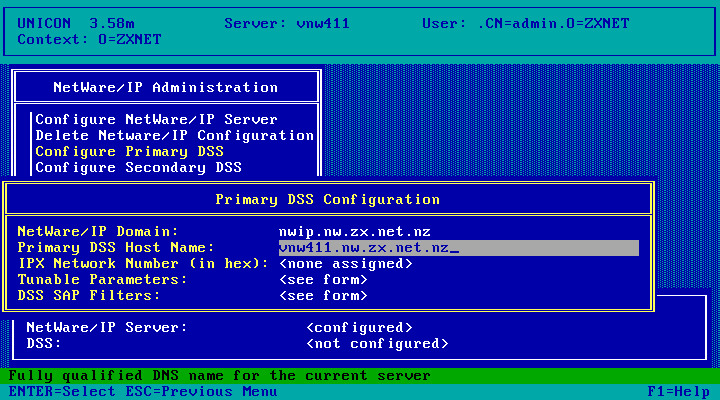Viewport: 720px width, 400px height.
Task: Select Configure Primary DSS menu item
Action: coord(129,152)
